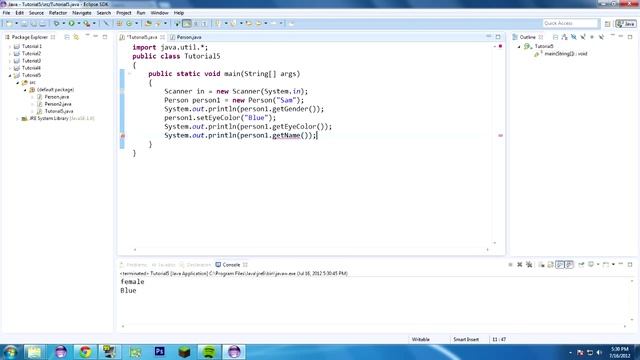Click the New Java Class icon
The image size is (640, 360).
pos(129,23)
